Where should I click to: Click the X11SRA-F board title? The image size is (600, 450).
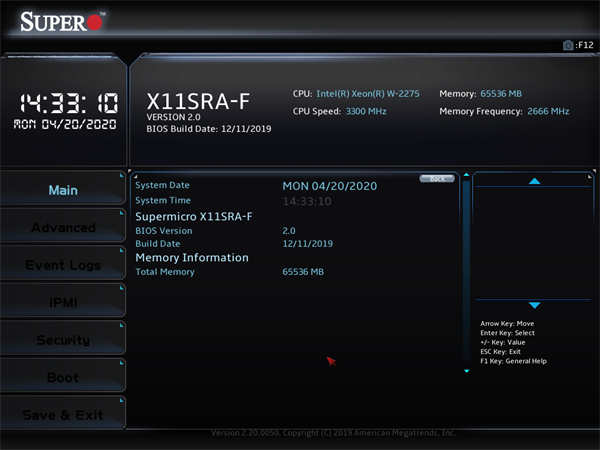click(198, 101)
